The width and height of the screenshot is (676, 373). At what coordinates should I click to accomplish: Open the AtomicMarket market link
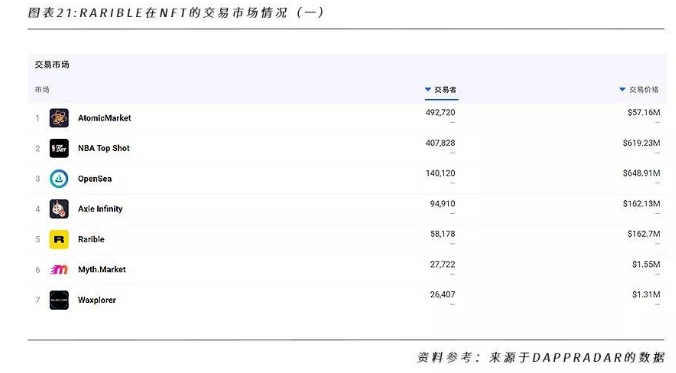pyautogui.click(x=104, y=118)
